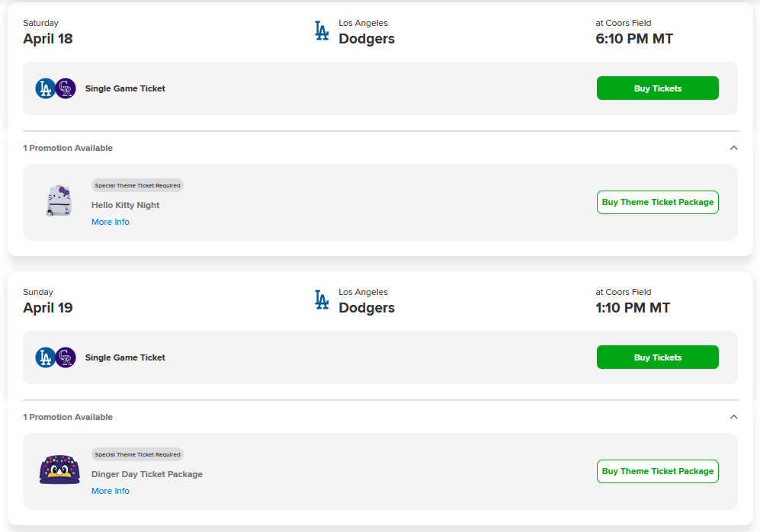Buy the Dinger Day theme ticket package
This screenshot has height=532, width=760.
(x=657, y=471)
